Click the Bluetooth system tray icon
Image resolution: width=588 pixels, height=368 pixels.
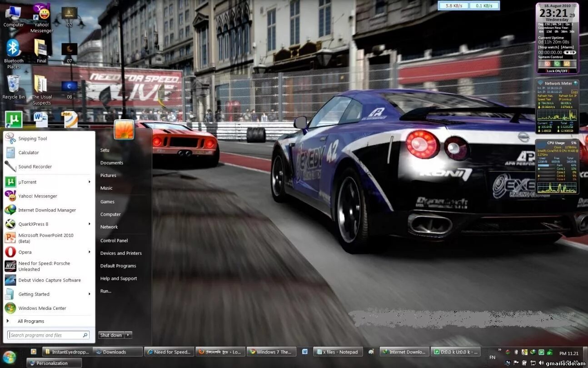tap(516, 352)
